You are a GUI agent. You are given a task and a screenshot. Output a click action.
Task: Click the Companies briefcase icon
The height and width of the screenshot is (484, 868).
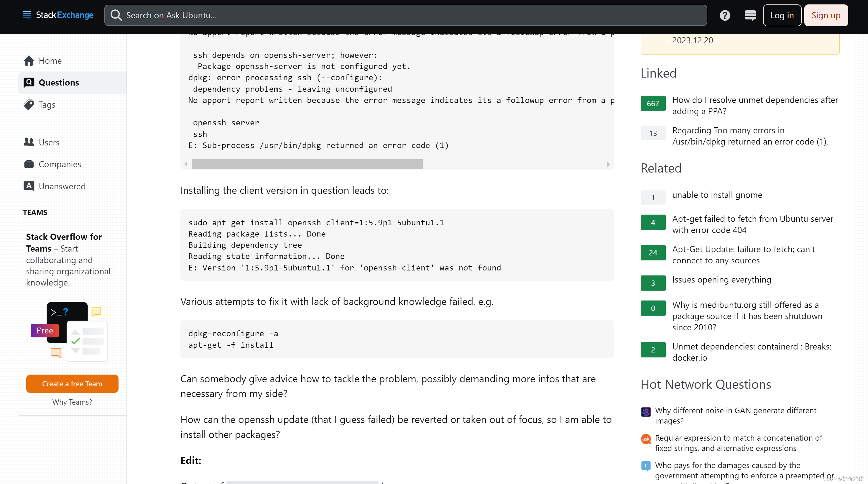click(29, 164)
